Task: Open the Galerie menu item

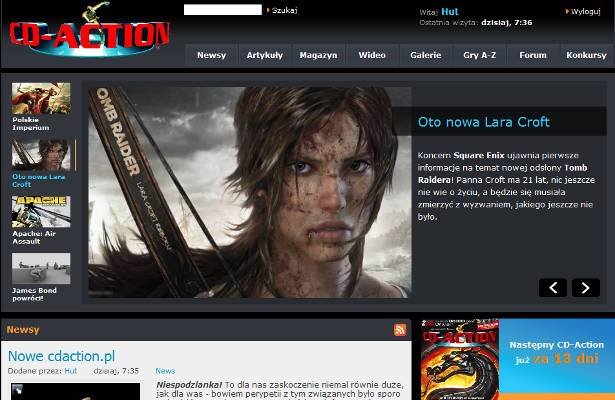Action: click(x=425, y=55)
